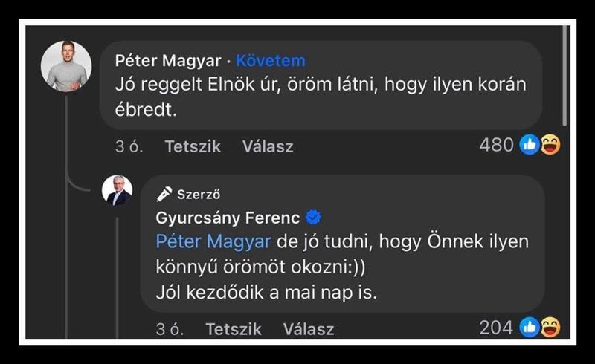
Task: Open the 204 reactions count
Action: tap(497, 327)
